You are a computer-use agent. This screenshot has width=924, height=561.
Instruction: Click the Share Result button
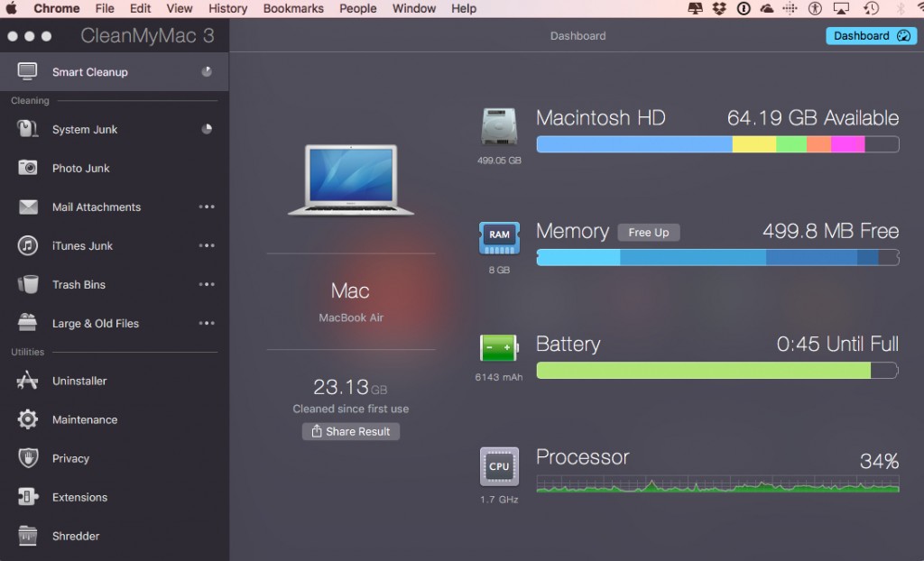pyautogui.click(x=351, y=431)
